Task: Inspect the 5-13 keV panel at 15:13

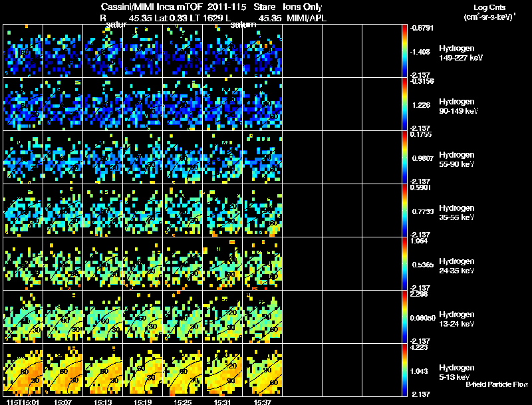Action: [103, 370]
